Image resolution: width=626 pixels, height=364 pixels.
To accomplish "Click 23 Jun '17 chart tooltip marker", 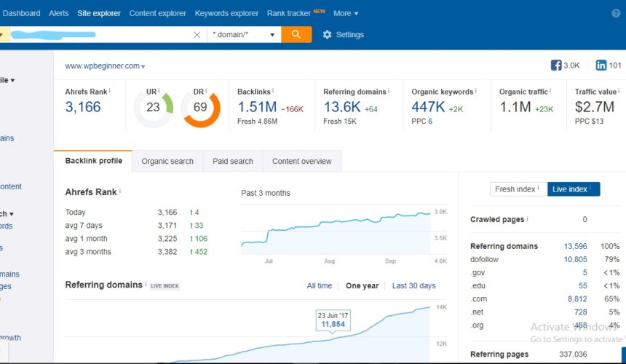I will (333, 320).
